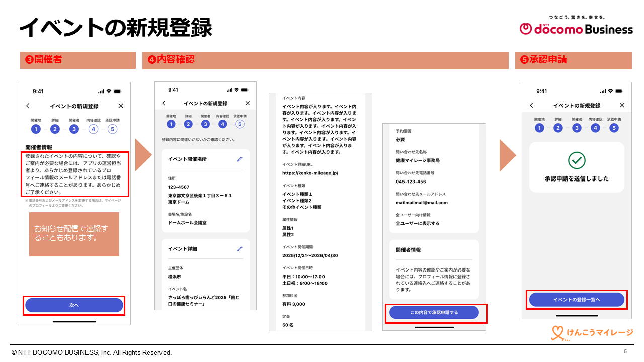Click the fee value 有料 3,000
The height and width of the screenshot is (362, 644).
pyautogui.click(x=294, y=304)
